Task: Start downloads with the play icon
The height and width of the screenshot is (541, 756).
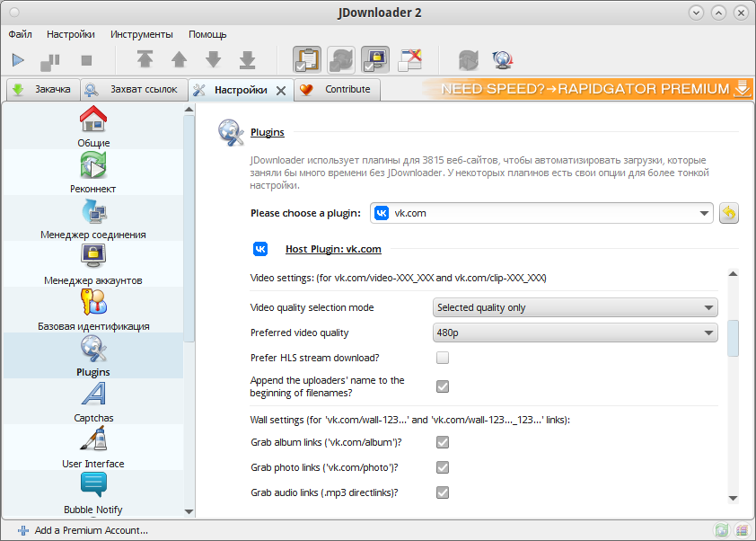Action: click(18, 60)
